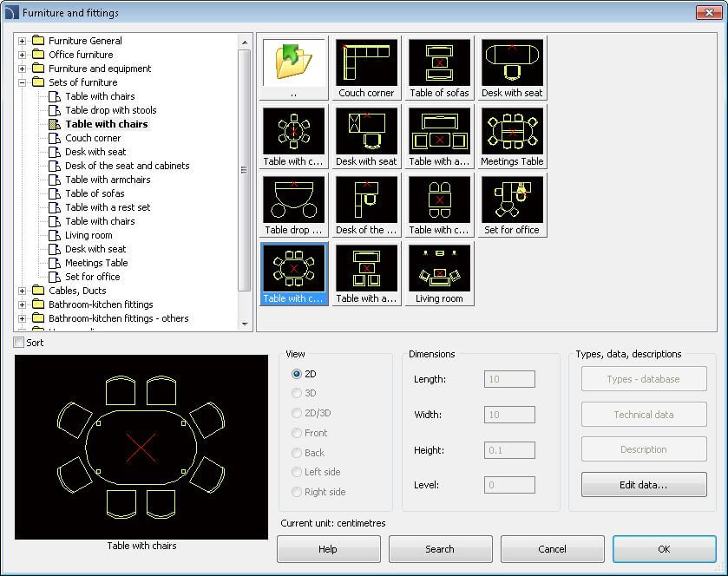Select the Table of sofas thumbnail
Viewport: 728px width, 576px height.
439,62
